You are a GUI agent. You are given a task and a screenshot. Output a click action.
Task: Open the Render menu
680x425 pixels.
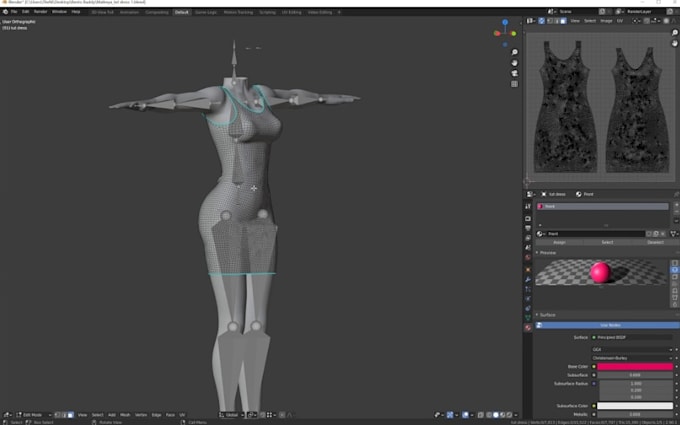[40, 12]
